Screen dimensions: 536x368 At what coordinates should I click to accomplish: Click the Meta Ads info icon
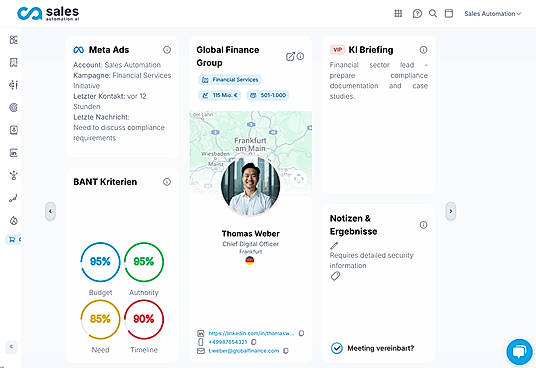167,50
